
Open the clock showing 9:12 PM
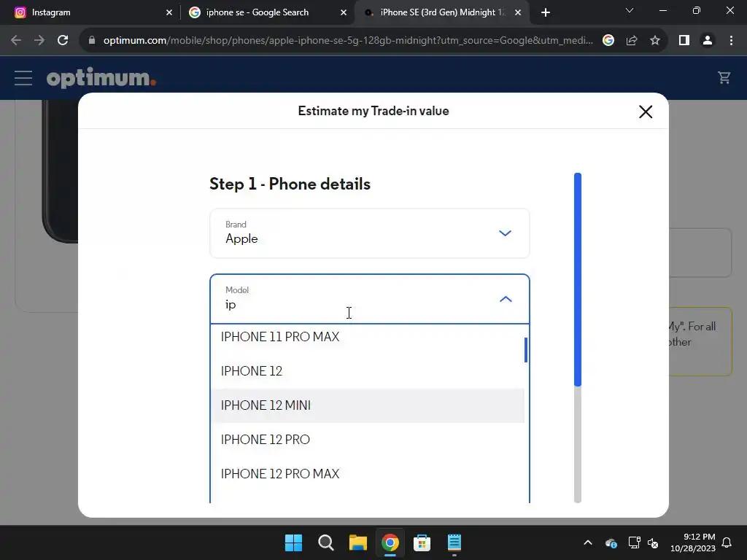click(693, 542)
